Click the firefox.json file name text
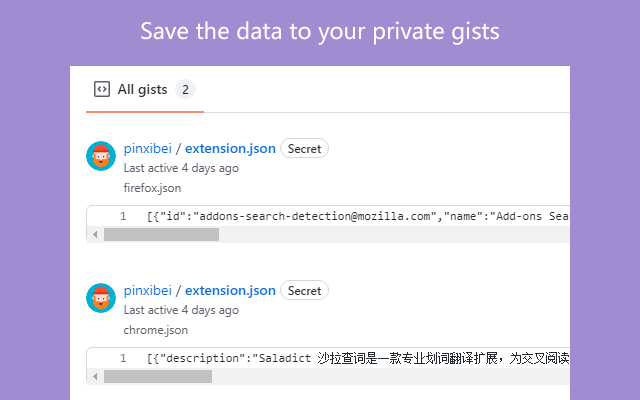The height and width of the screenshot is (400, 640). [x=152, y=188]
